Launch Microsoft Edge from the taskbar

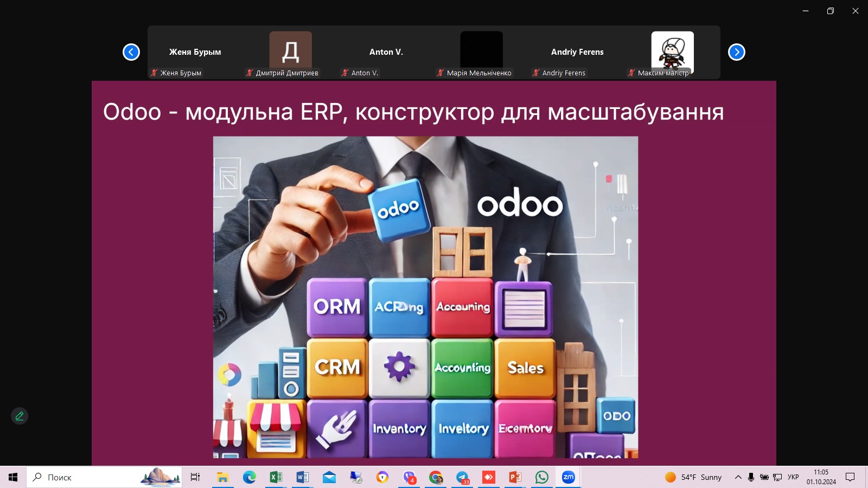pos(249,477)
